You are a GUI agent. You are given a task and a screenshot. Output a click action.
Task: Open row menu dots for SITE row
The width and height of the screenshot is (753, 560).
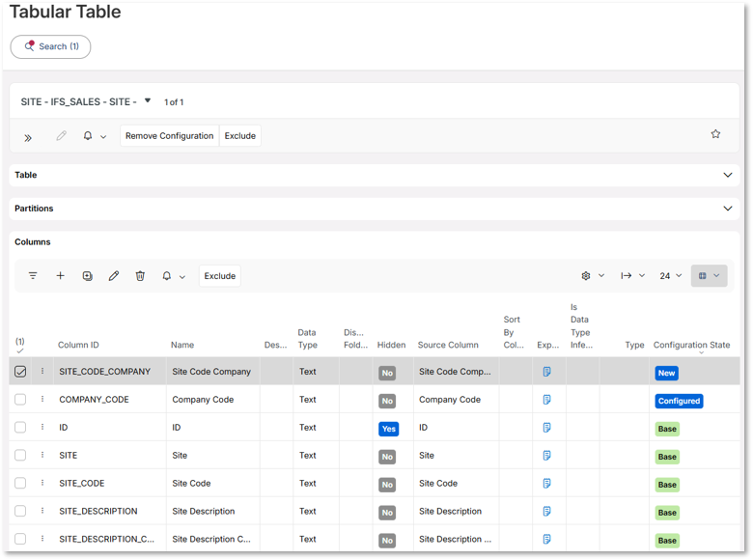[42, 455]
